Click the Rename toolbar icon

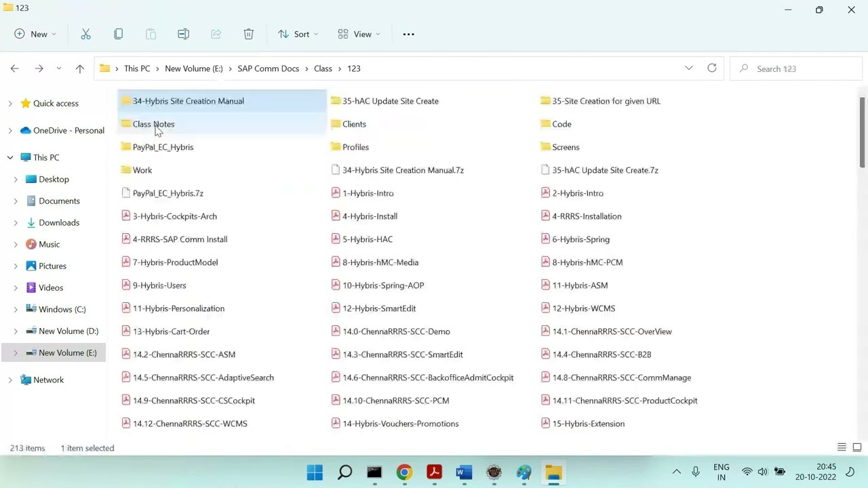tap(183, 34)
